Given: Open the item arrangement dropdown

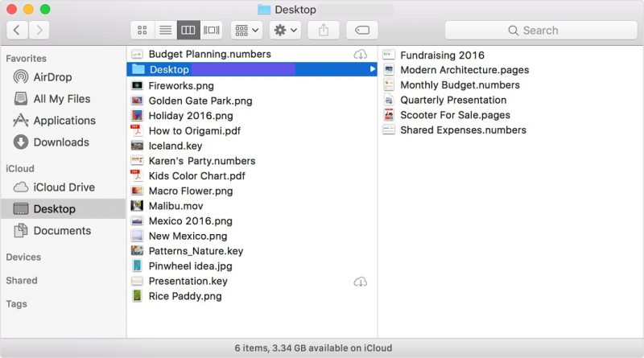Looking at the screenshot, I should [x=246, y=30].
